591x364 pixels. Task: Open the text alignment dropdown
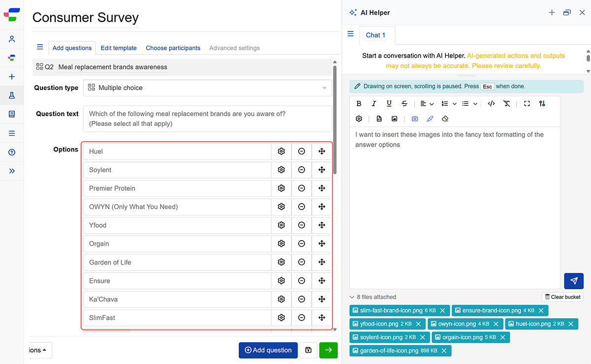pyautogui.click(x=427, y=104)
